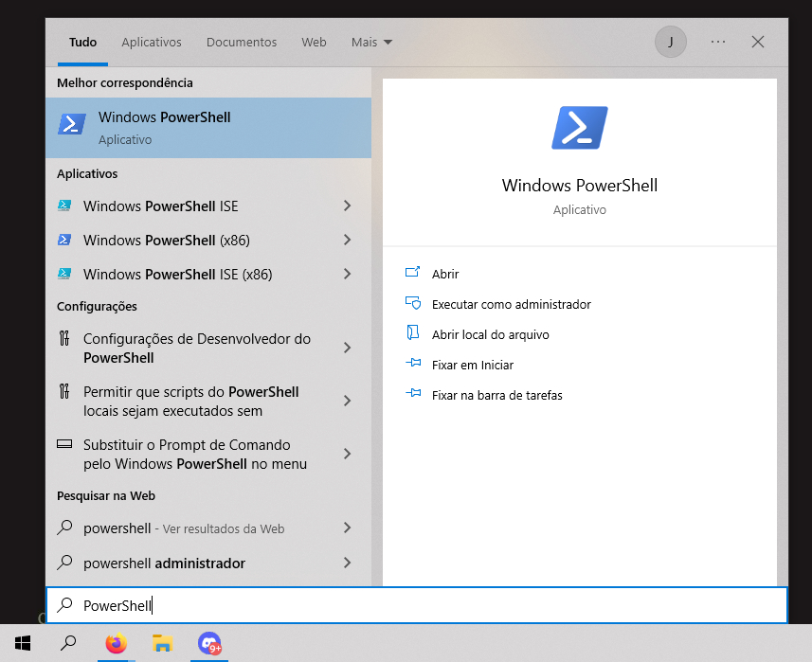Click the Abrir local do arquivo icon

[x=413, y=332]
